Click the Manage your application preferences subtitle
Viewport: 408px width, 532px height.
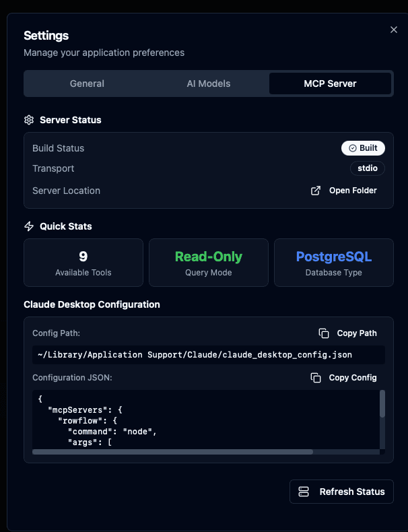(x=104, y=53)
